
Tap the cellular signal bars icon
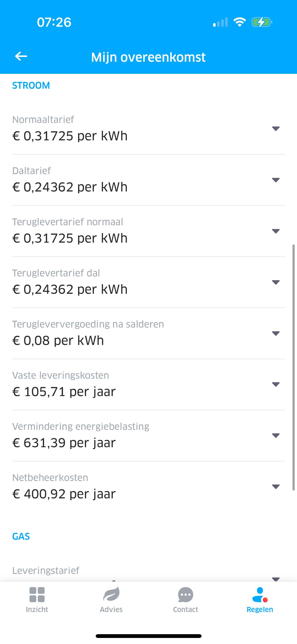pos(220,22)
